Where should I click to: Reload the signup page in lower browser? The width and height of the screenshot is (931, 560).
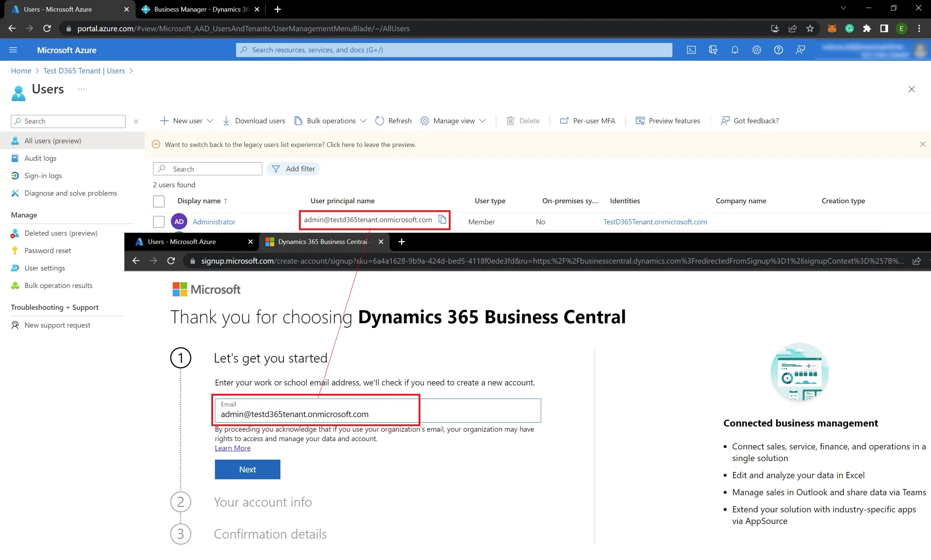[171, 261]
